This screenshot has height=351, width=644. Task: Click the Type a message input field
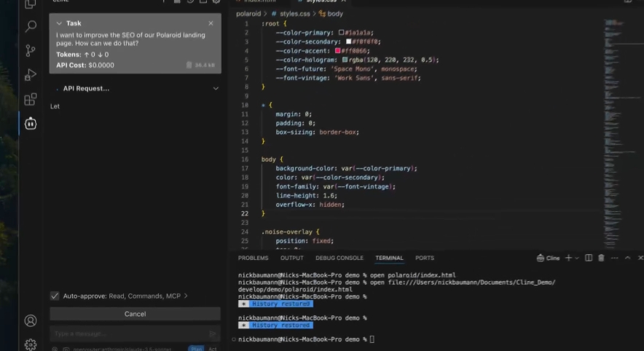coord(127,334)
